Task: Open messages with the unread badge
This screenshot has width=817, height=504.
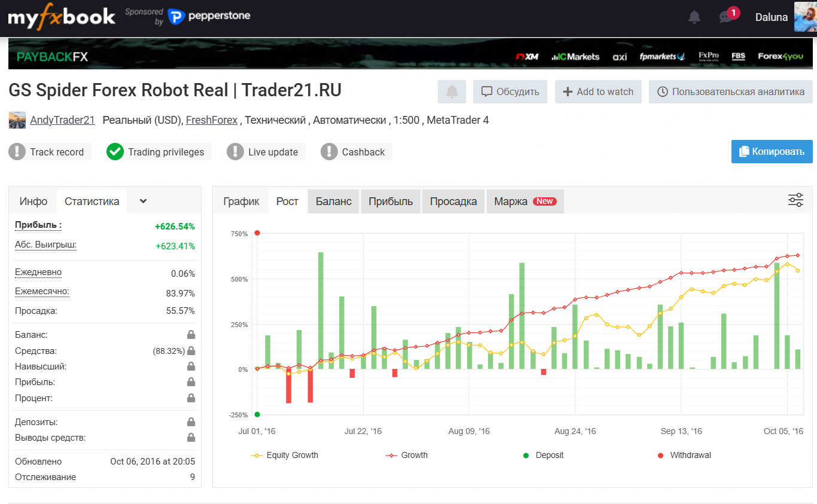Action: click(724, 17)
